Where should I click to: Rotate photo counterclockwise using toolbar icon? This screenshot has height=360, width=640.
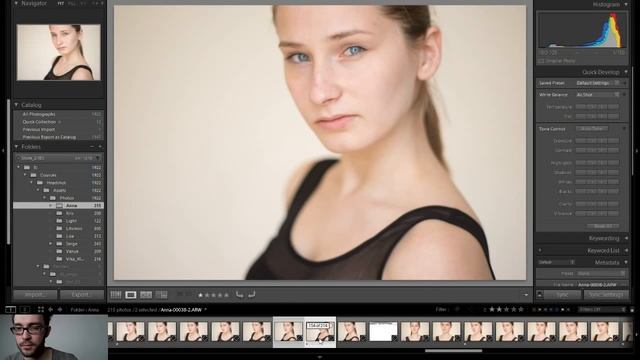point(240,294)
